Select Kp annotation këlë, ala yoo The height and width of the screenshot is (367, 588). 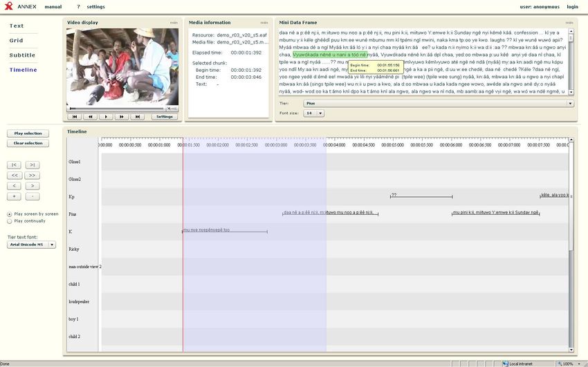[x=555, y=195]
